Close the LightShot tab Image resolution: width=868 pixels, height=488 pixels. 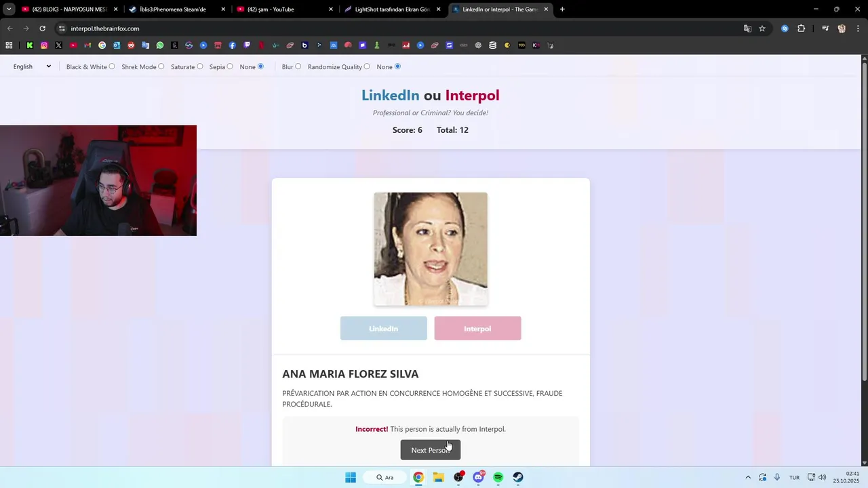[x=438, y=9]
